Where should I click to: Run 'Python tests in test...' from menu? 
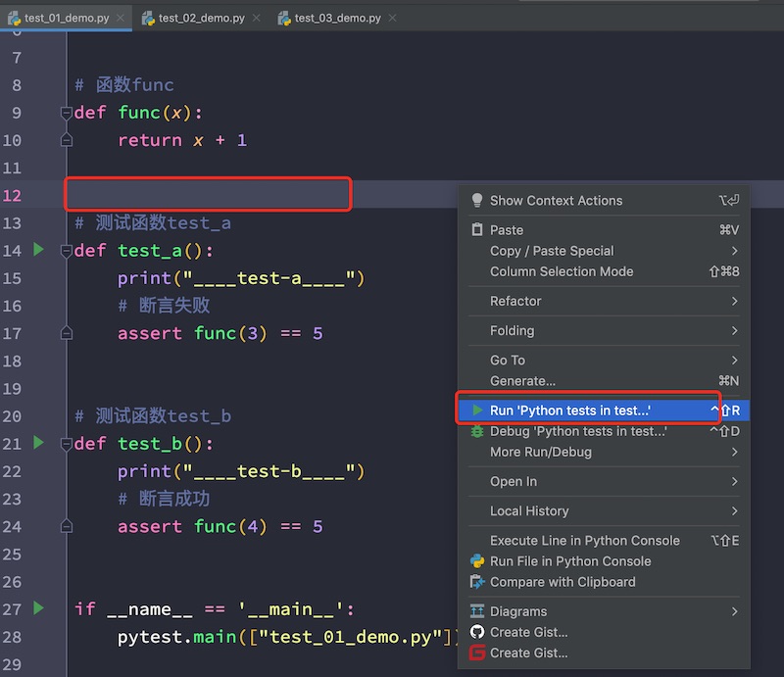pyautogui.click(x=604, y=411)
